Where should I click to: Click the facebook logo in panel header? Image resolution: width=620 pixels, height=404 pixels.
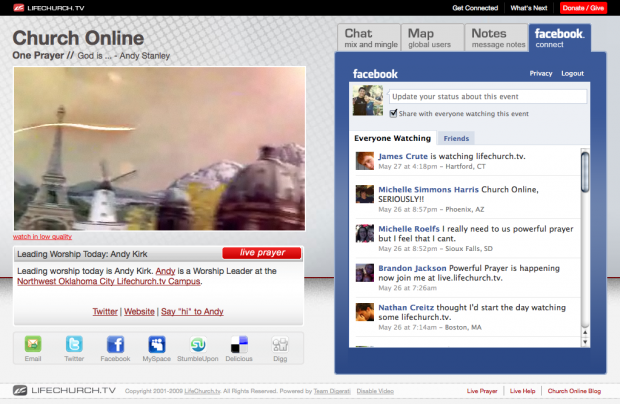[x=375, y=74]
